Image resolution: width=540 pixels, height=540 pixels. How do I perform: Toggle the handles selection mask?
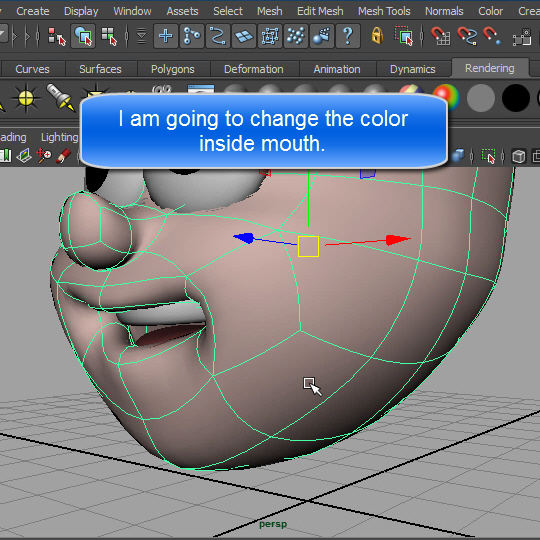click(x=166, y=36)
